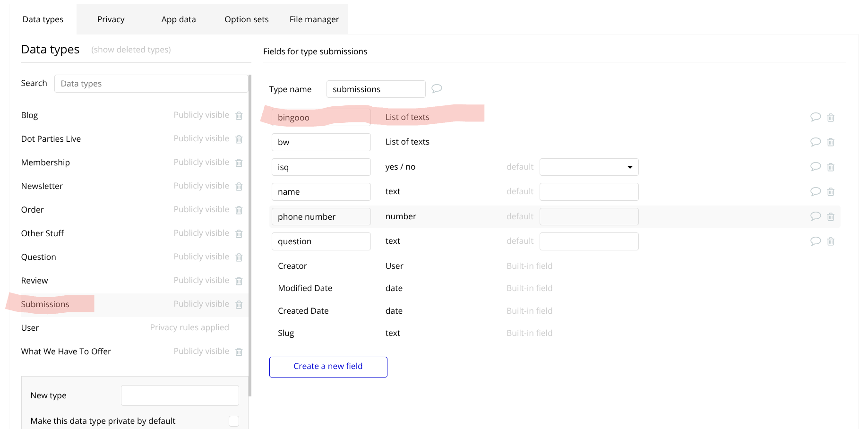The image size is (868, 429).
Task: Remove the bingooo field
Action: click(831, 118)
